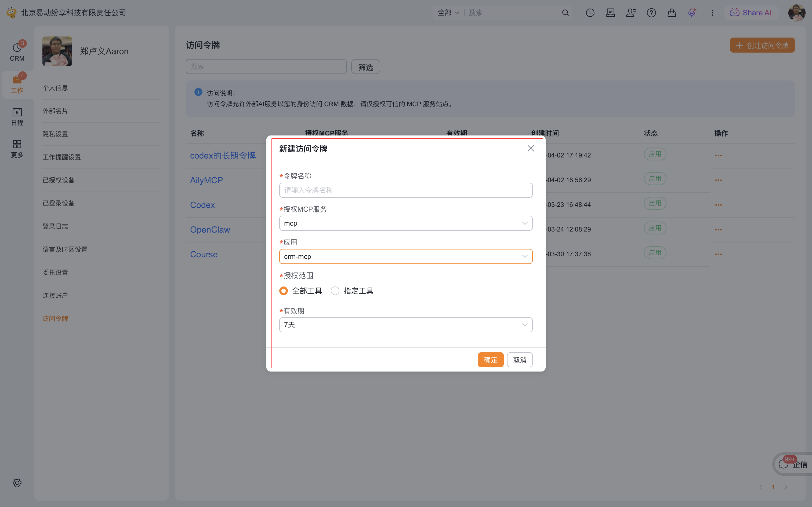This screenshot has width=812, height=507.
Task: Open the contacts person icon in top bar
Action: [x=630, y=13]
